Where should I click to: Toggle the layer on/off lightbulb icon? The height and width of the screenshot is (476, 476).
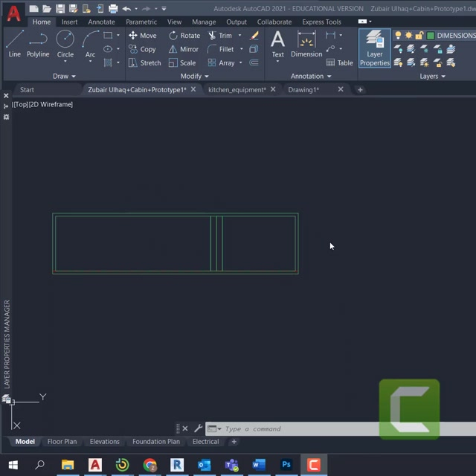(x=398, y=36)
